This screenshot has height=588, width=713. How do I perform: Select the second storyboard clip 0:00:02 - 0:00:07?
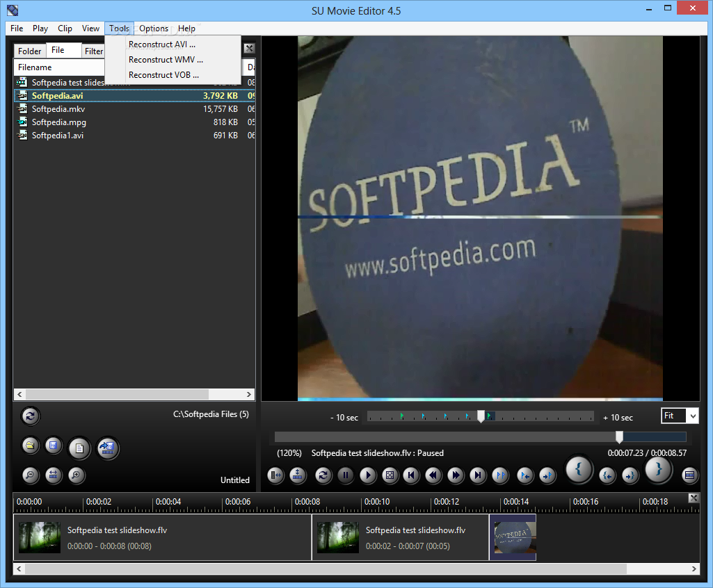coord(400,537)
